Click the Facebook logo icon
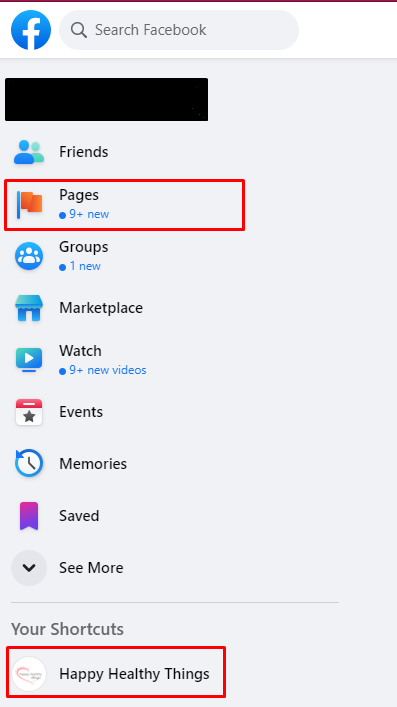Image resolution: width=397 pixels, height=707 pixels. click(31, 30)
